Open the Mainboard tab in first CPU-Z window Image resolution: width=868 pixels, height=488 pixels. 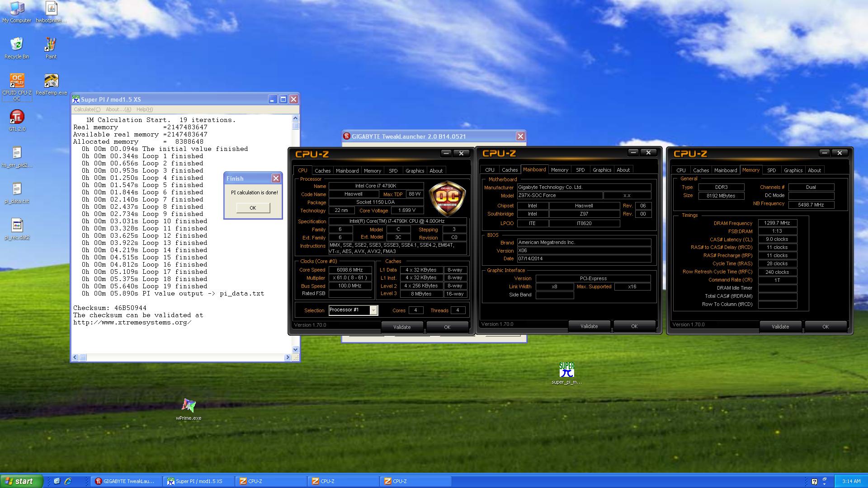347,171
